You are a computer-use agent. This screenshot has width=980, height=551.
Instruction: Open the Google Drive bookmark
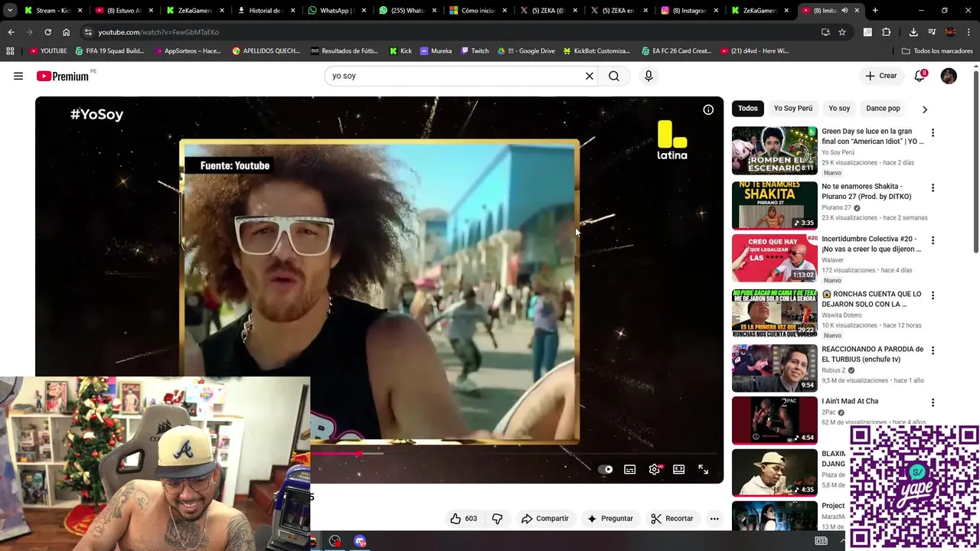pyautogui.click(x=526, y=51)
